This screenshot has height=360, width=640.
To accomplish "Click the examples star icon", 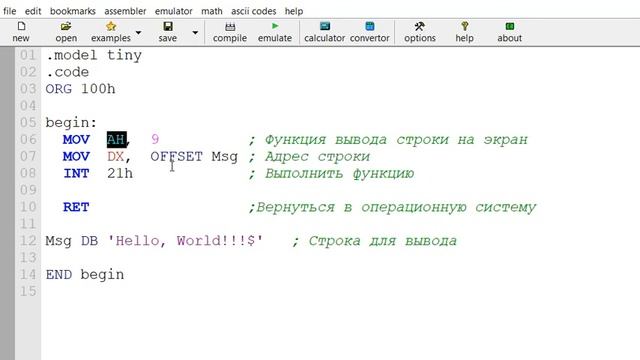I will [x=111, y=27].
